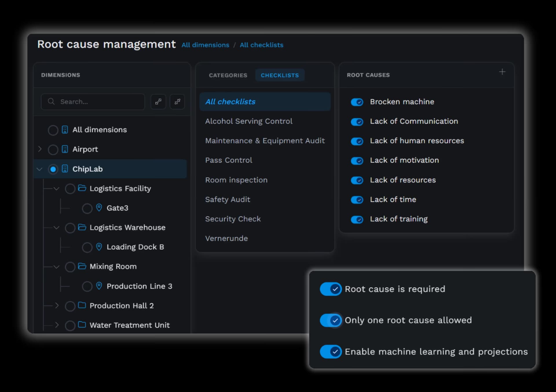The width and height of the screenshot is (556, 392).
Task: Select the Safety Audit checklist
Action: click(228, 199)
